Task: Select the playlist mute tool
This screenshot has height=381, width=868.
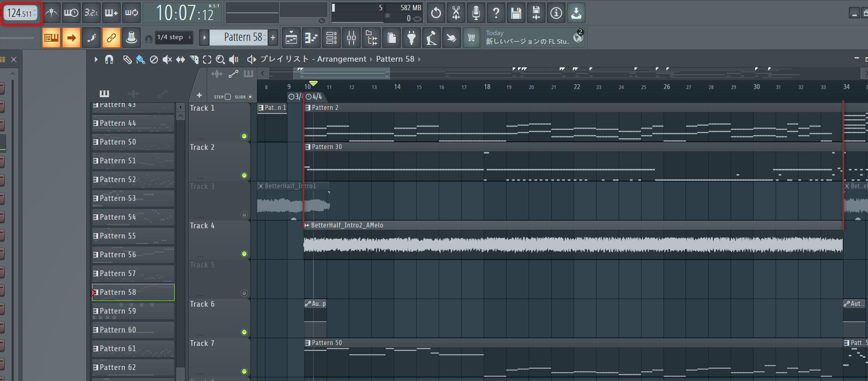Action: (167, 60)
